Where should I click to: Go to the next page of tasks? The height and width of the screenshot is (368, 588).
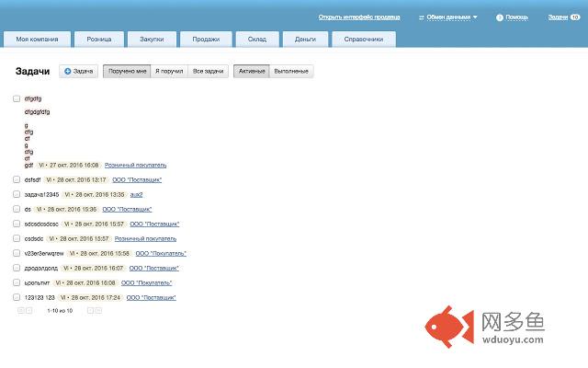(x=90, y=311)
